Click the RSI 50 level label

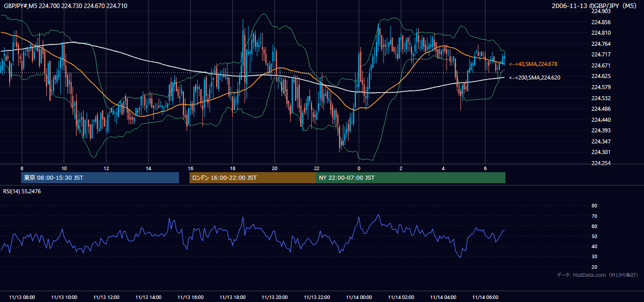(594, 236)
